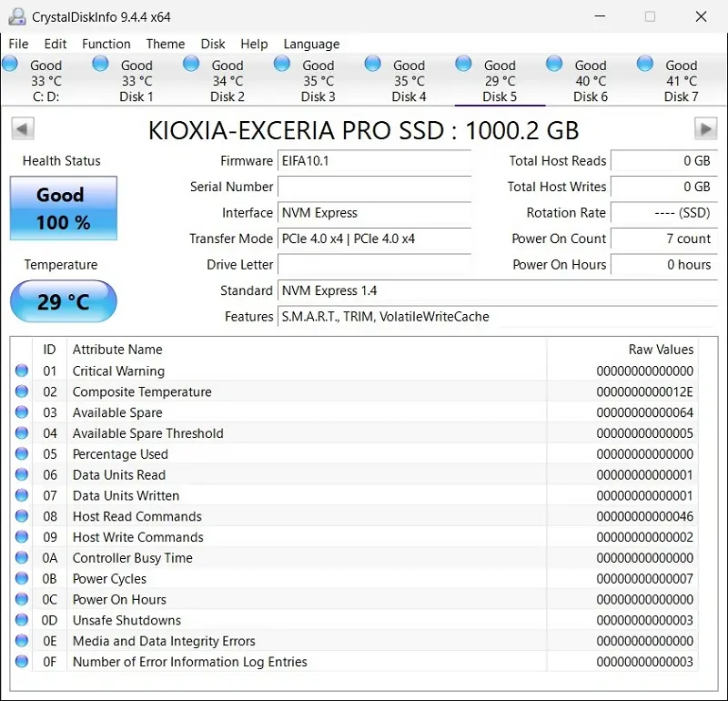The image size is (728, 701).
Task: Click the KIOXIA-EXCERIA PRO SSD title text
Action: tap(363, 130)
